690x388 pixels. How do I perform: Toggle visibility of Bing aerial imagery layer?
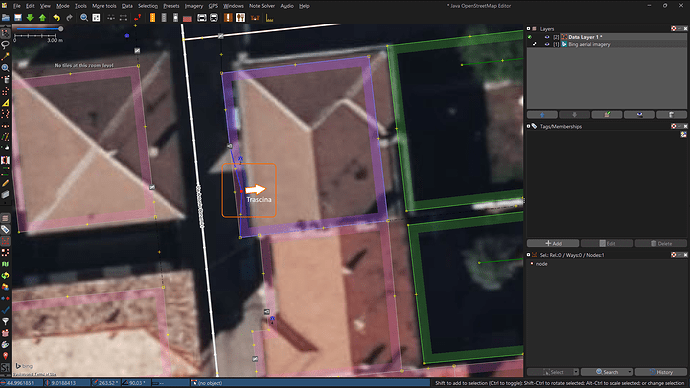(547, 44)
